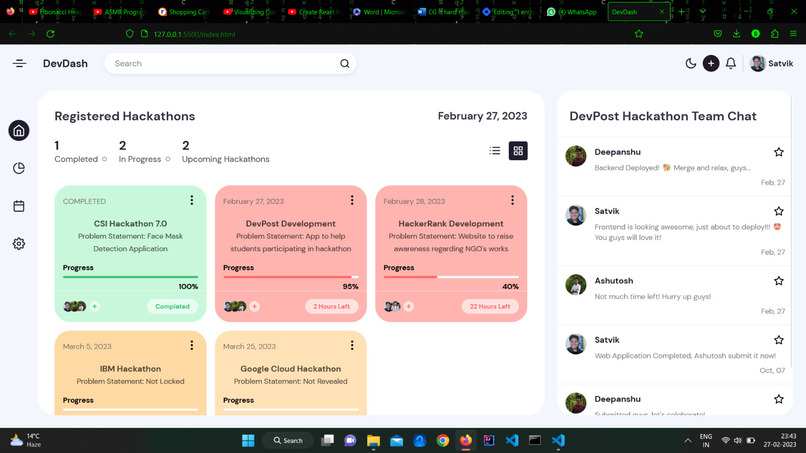Open a new browser tab with plus

point(682,11)
